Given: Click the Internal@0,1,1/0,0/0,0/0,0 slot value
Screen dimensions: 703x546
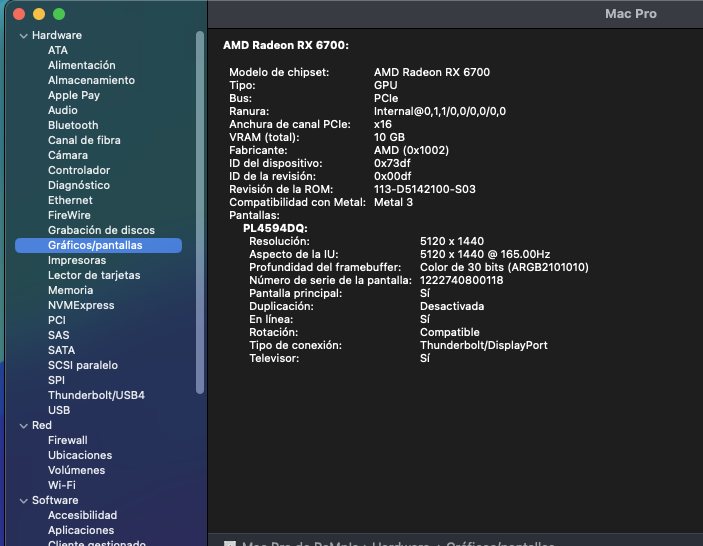Looking at the screenshot, I should click(x=440, y=111).
